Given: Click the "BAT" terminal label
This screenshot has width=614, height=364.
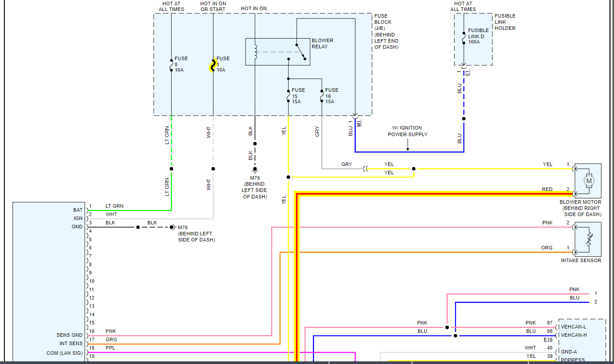Looking at the screenshot, I should pos(78,210).
